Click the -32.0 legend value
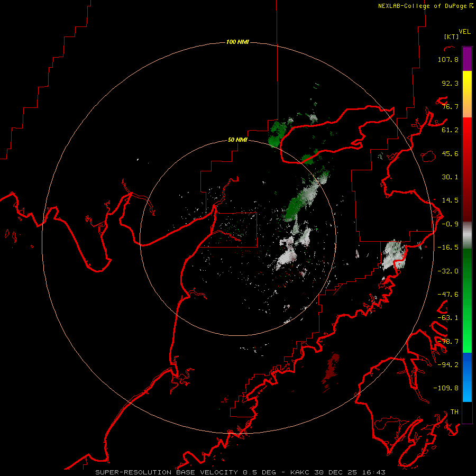The image size is (476, 476). [448, 271]
